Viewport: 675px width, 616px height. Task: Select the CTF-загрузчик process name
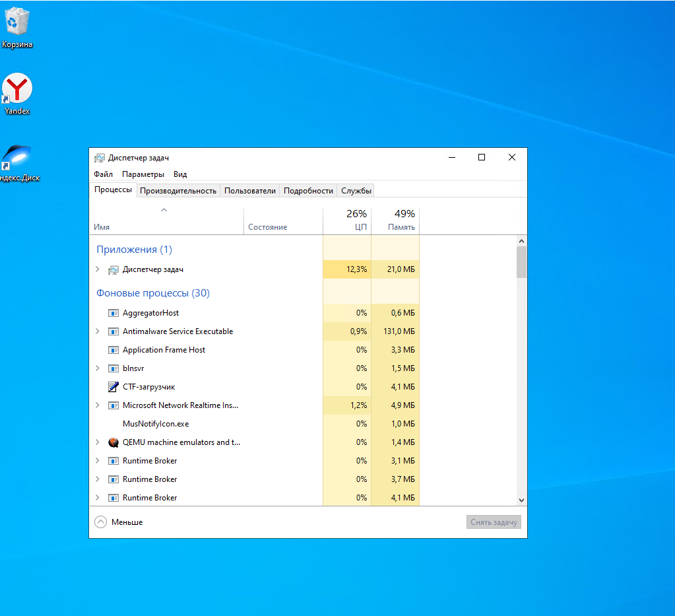(x=149, y=387)
